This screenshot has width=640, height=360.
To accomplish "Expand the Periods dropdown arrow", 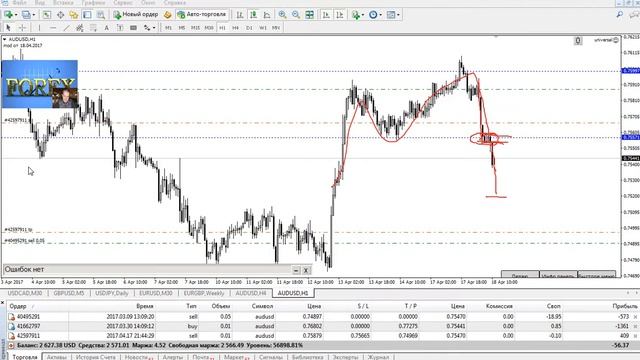I will point(380,15).
